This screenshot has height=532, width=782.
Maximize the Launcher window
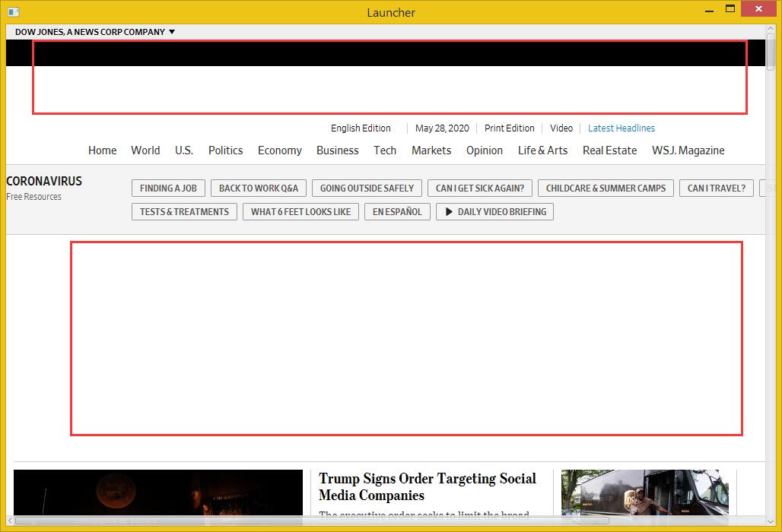(x=730, y=11)
